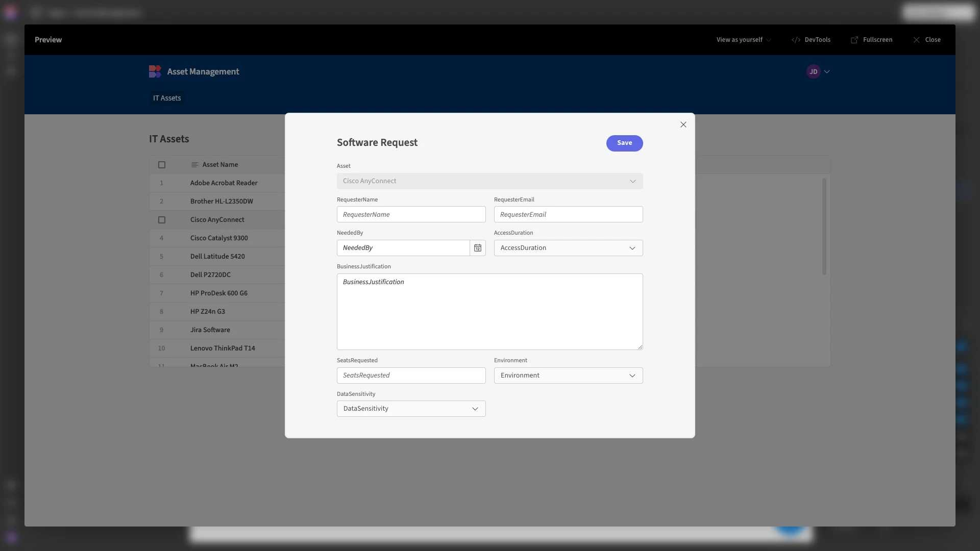Viewport: 980px width, 551px height.
Task: Expand the Asset dropdown showing Cisco AnyConnect
Action: pyautogui.click(x=490, y=181)
